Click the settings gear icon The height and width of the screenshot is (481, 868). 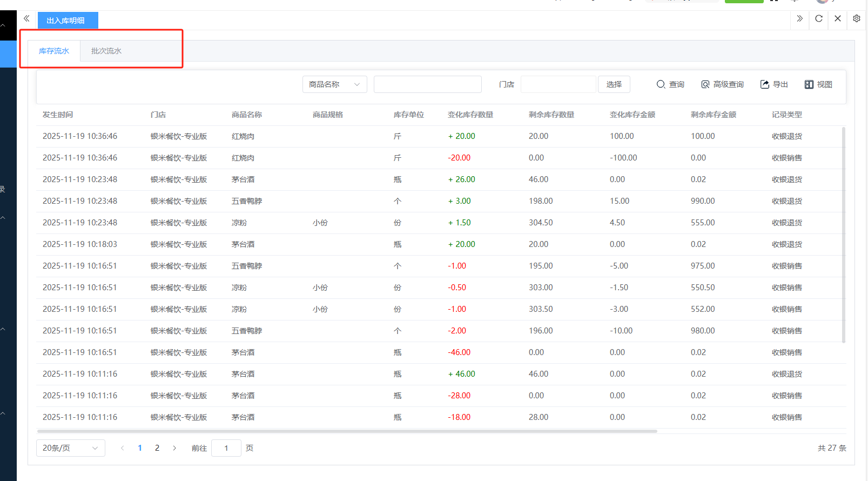click(857, 19)
